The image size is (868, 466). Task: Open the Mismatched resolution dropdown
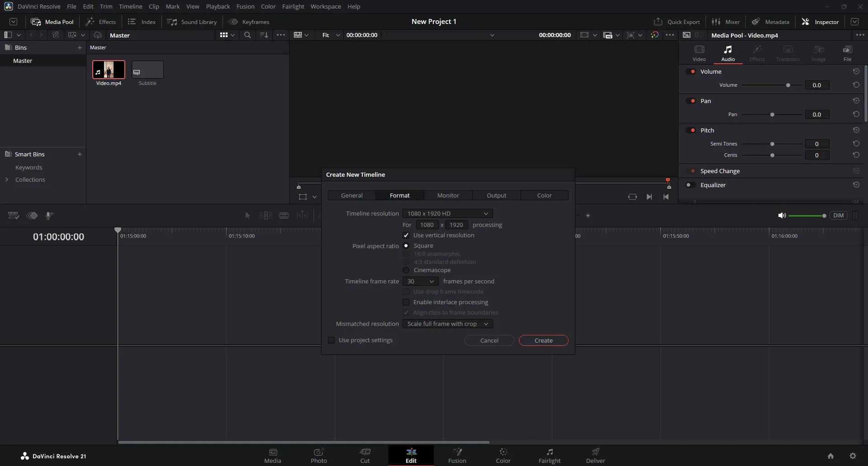point(447,324)
